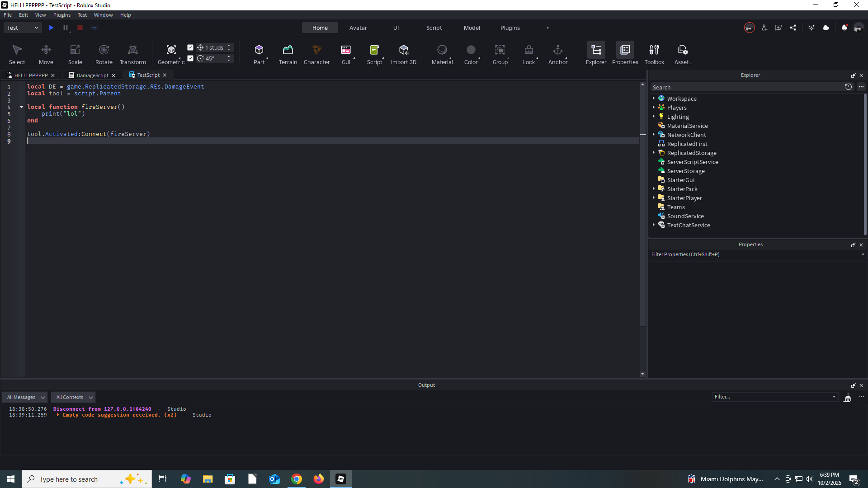Open the Color tool swatch
Image resolution: width=868 pixels, height=488 pixels.
click(x=471, y=53)
